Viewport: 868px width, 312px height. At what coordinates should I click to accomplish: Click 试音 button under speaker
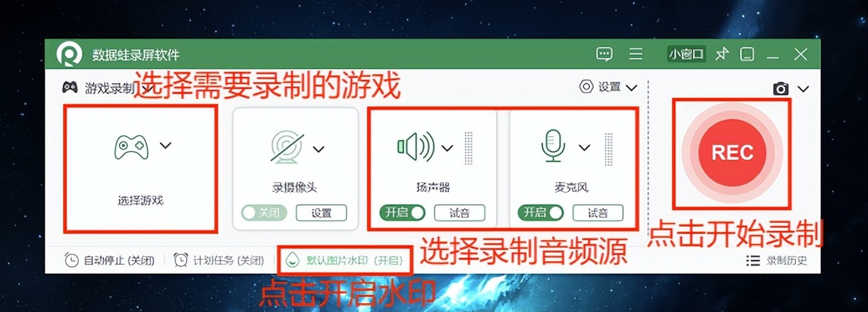click(x=459, y=213)
